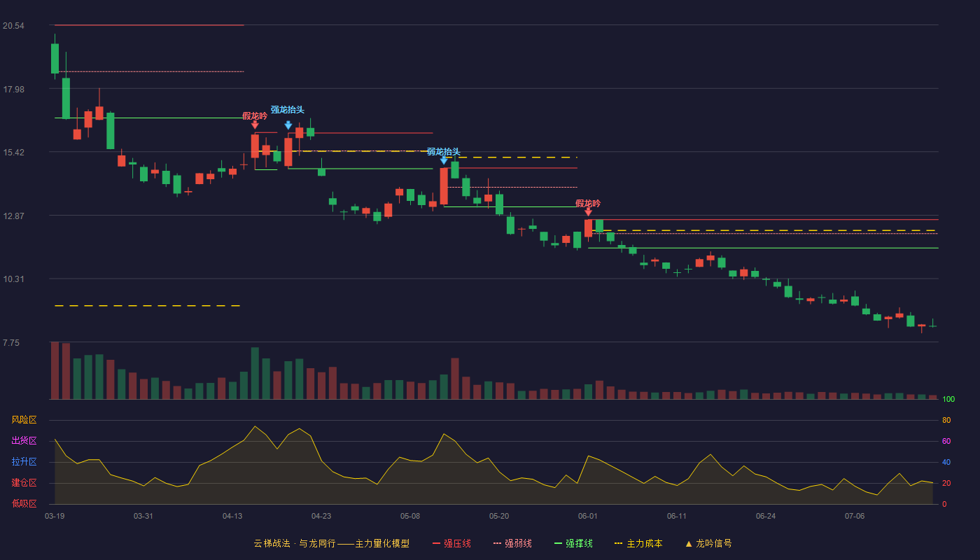Viewport: 980px width, 560px height.
Task: Toggle the 强弱线 legend item
Action: click(x=512, y=543)
